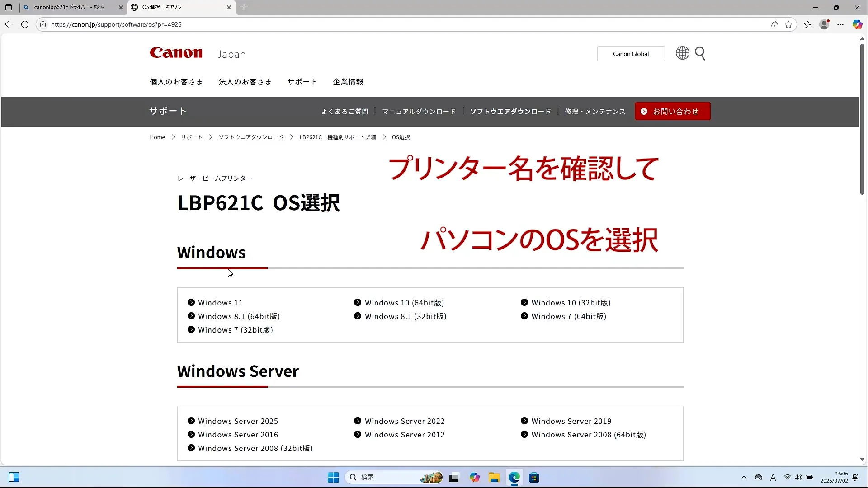
Task: Open Wi-Fi network settings in tray
Action: pos(787,478)
